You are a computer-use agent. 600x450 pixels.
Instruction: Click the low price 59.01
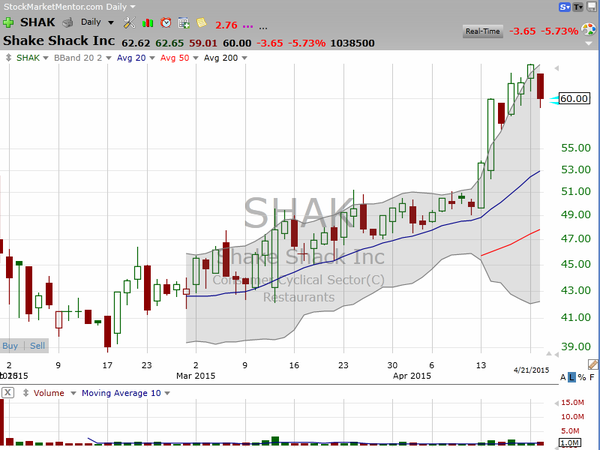pos(203,43)
